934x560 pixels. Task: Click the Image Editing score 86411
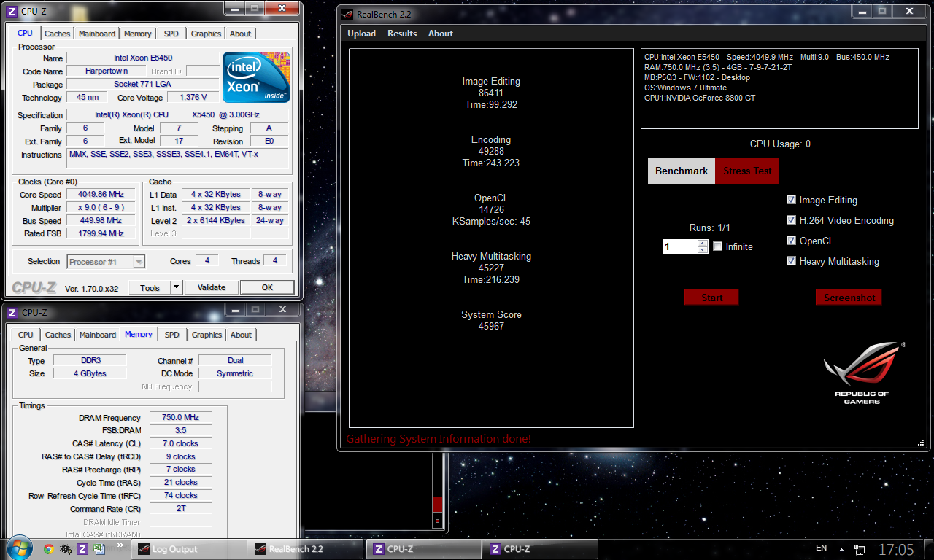(491, 93)
